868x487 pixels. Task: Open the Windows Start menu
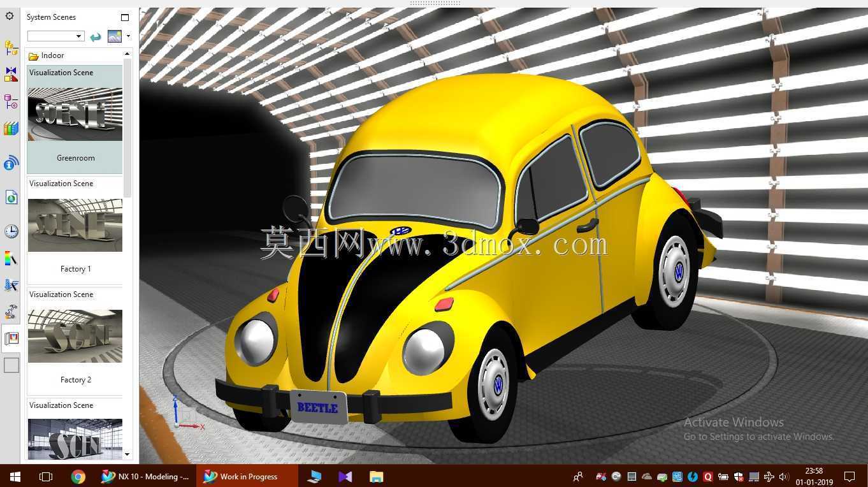(x=15, y=476)
